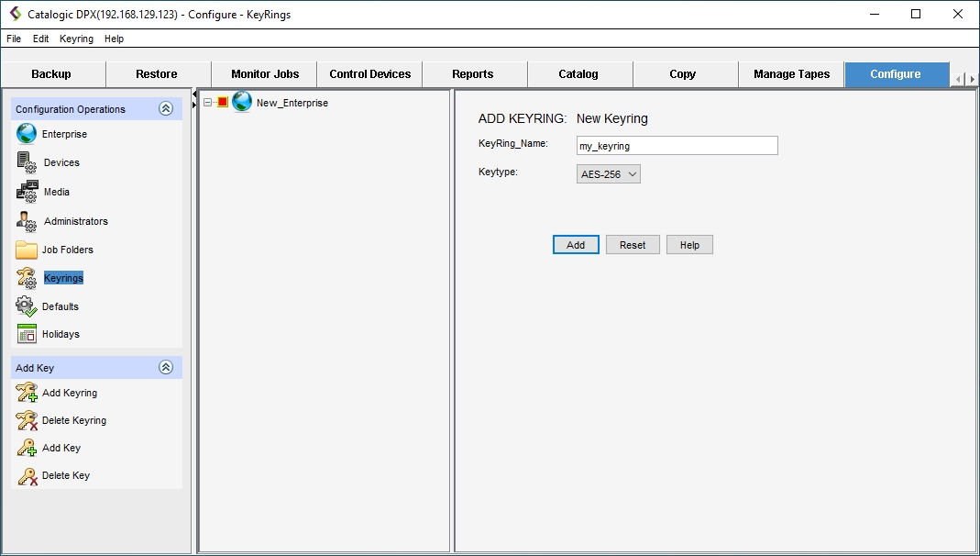Collapse the New_Enterprise tree node
980x556 pixels.
click(x=208, y=103)
